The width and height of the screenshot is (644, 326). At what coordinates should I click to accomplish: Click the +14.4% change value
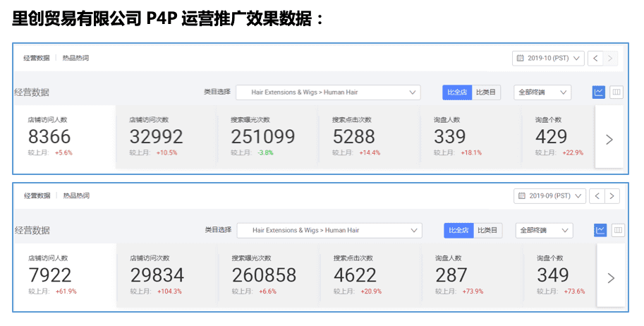370,153
